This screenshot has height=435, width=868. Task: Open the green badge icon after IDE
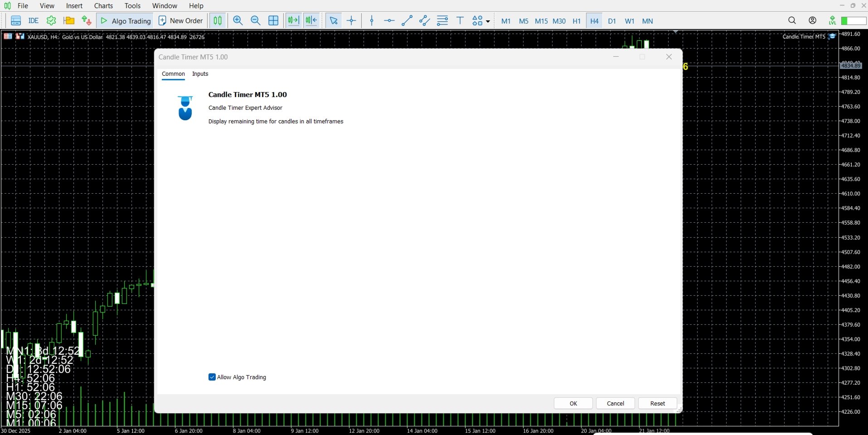51,21
